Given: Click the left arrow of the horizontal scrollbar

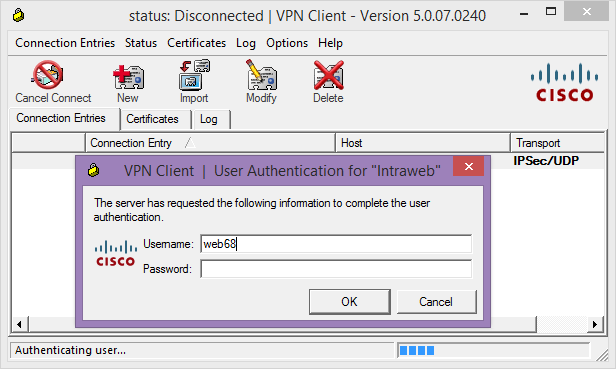Looking at the screenshot, I should pyautogui.click(x=19, y=325).
